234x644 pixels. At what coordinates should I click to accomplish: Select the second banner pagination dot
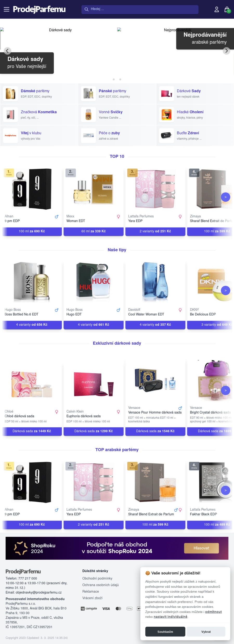click(120, 79)
